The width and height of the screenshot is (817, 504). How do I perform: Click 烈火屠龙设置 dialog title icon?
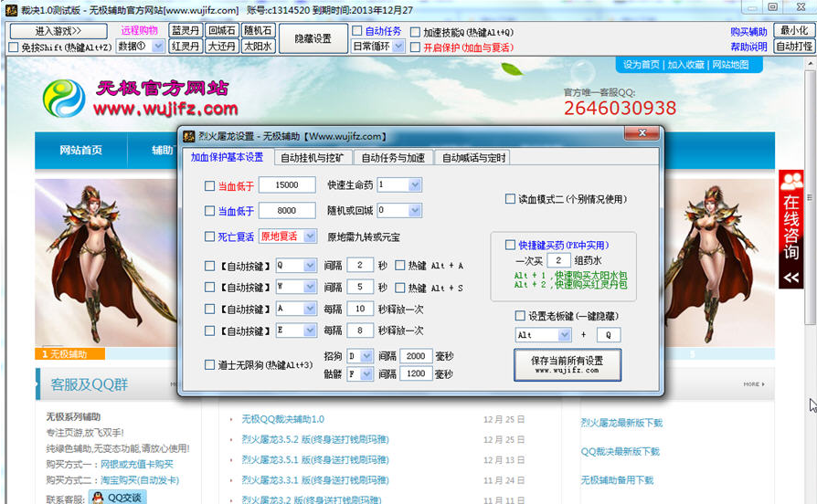pos(188,136)
